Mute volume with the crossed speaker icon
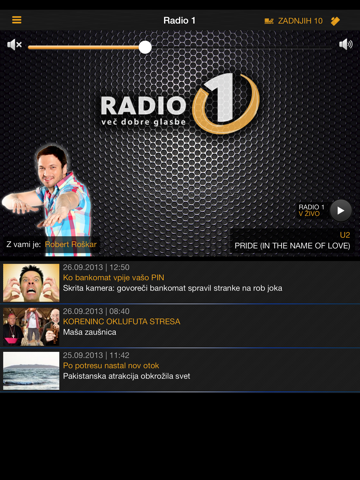 point(14,44)
